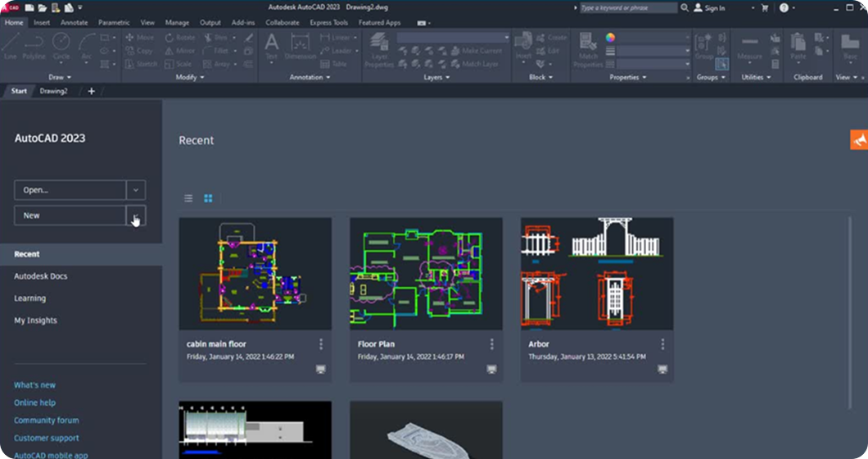Click the Paste clipboard tool
Screen dimensions: 868x459
(x=798, y=47)
